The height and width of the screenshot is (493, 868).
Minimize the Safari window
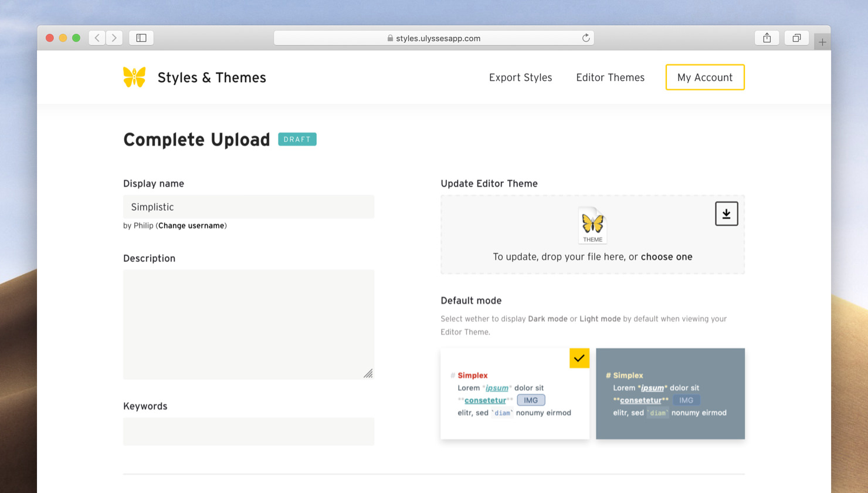(x=63, y=38)
